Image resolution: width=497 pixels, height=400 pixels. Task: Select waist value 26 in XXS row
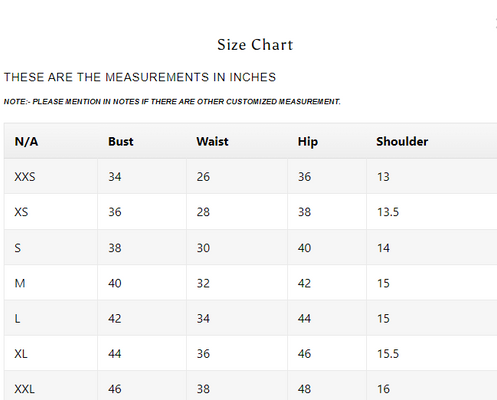[203, 177]
